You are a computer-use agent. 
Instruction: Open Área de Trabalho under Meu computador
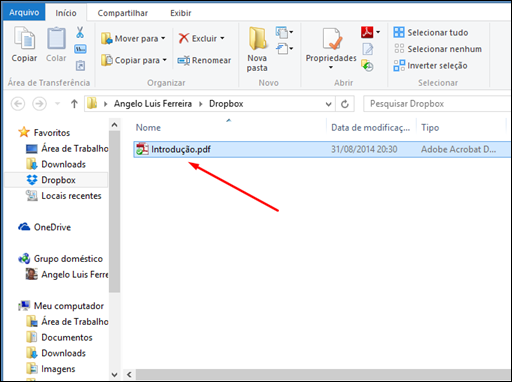tap(67, 322)
